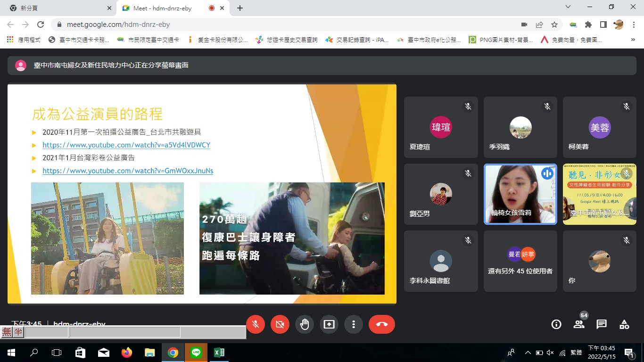
Task: Click the 輪椅女孩雪莉 video tile
Action: (520, 194)
